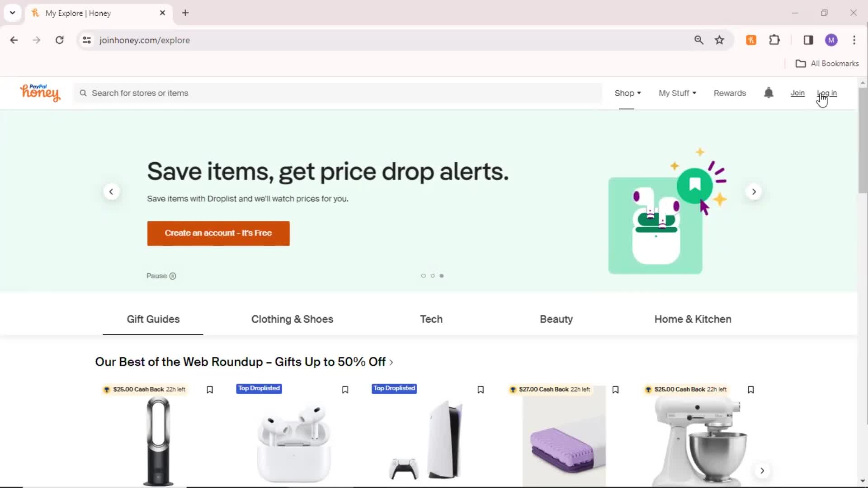
Task: Click the browser bookmark star icon
Action: 720,40
